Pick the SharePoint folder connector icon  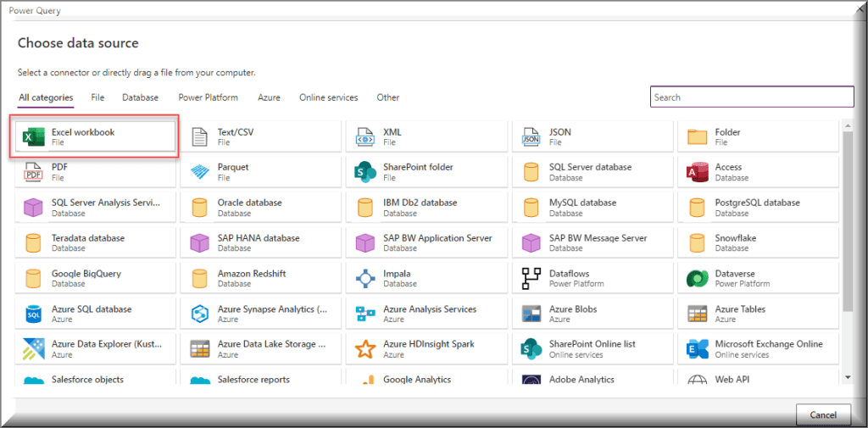click(365, 172)
